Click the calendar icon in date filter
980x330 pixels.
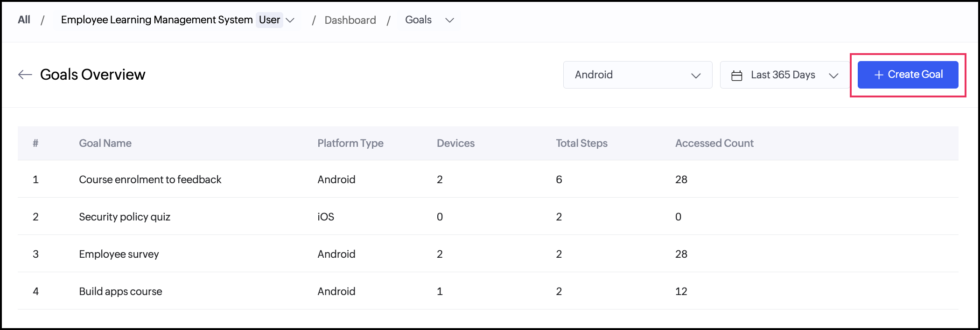click(x=737, y=76)
